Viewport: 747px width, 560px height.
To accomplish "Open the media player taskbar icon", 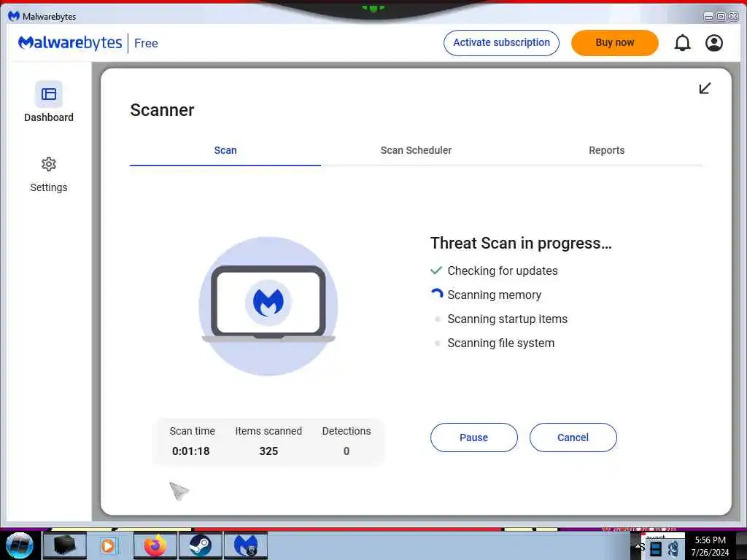I will (x=109, y=545).
